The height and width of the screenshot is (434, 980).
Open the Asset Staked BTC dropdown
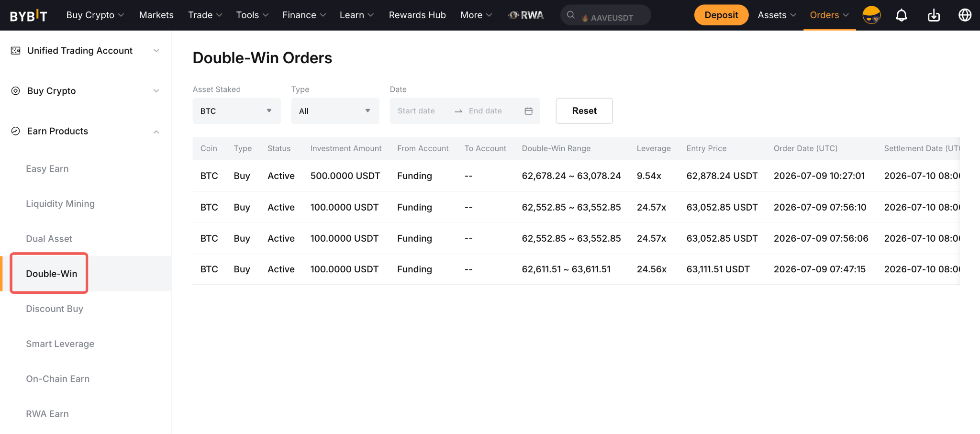[x=236, y=111]
